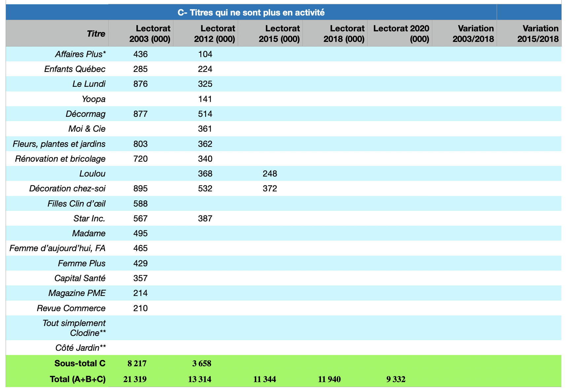Click the 'Total (A+B+C)' row label
The image size is (566, 392).
[78, 379]
